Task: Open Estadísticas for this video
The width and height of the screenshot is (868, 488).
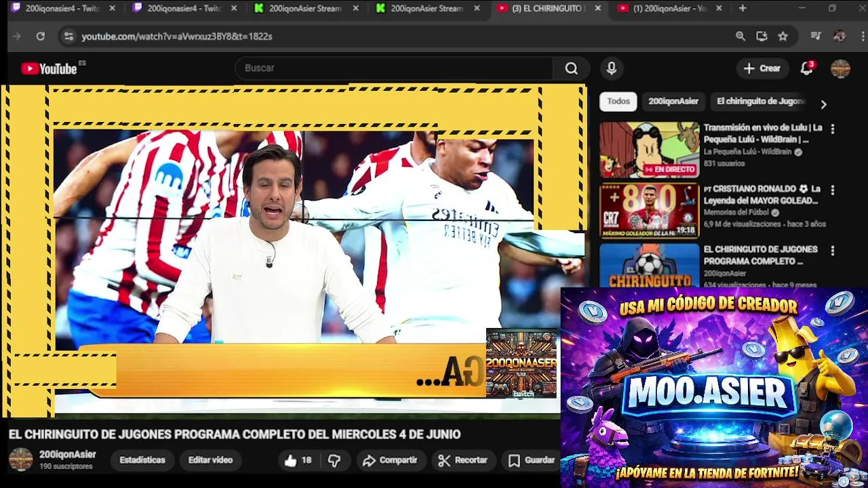Action: 142,460
